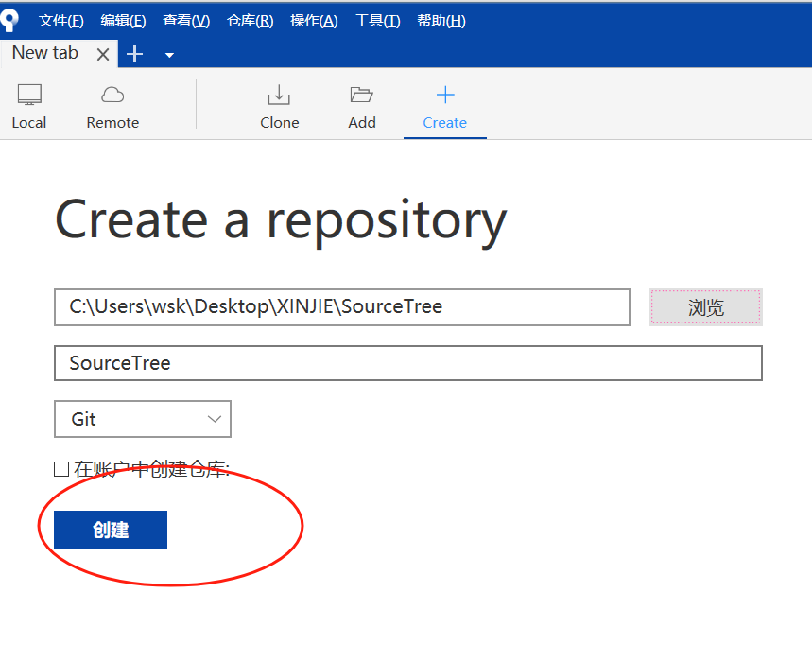The width and height of the screenshot is (812, 662).
Task: Add a new tab with plus
Action: (134, 54)
